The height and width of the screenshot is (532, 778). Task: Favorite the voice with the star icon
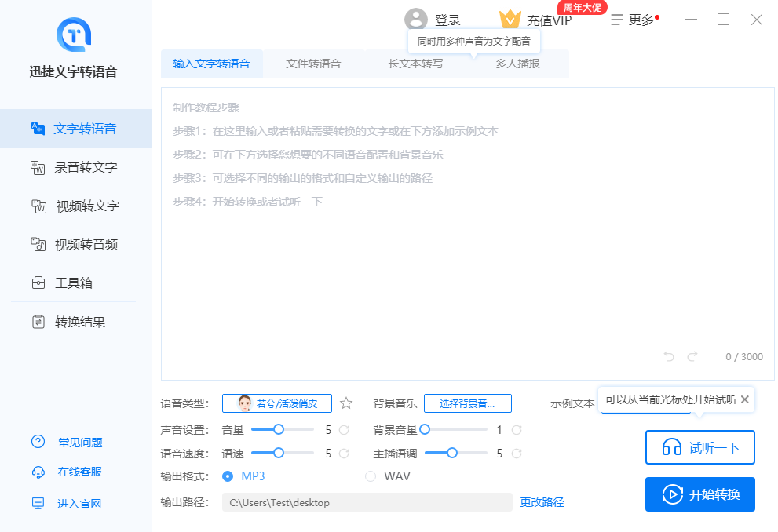pos(346,403)
